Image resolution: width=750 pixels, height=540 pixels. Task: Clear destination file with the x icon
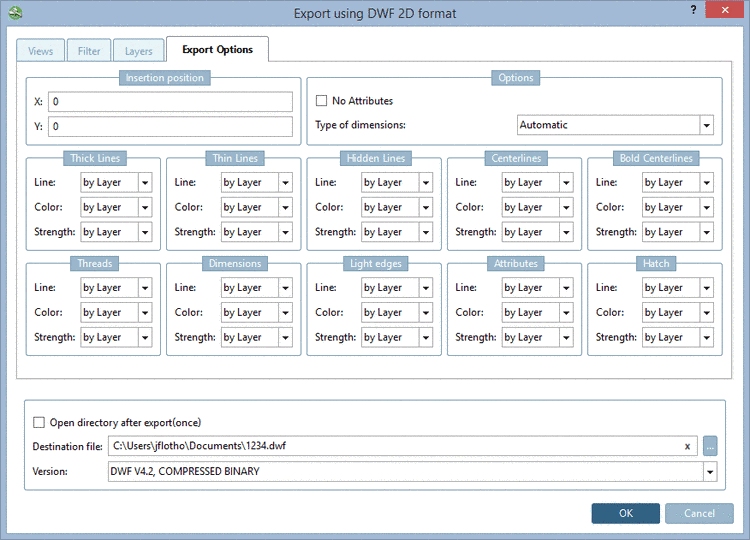(687, 446)
